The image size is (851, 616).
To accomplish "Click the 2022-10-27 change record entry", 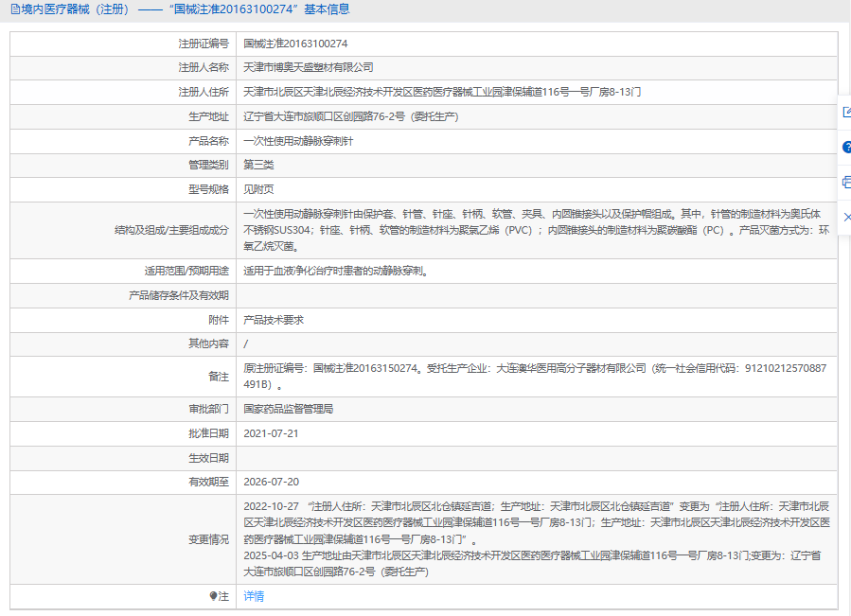I will click(271, 506).
